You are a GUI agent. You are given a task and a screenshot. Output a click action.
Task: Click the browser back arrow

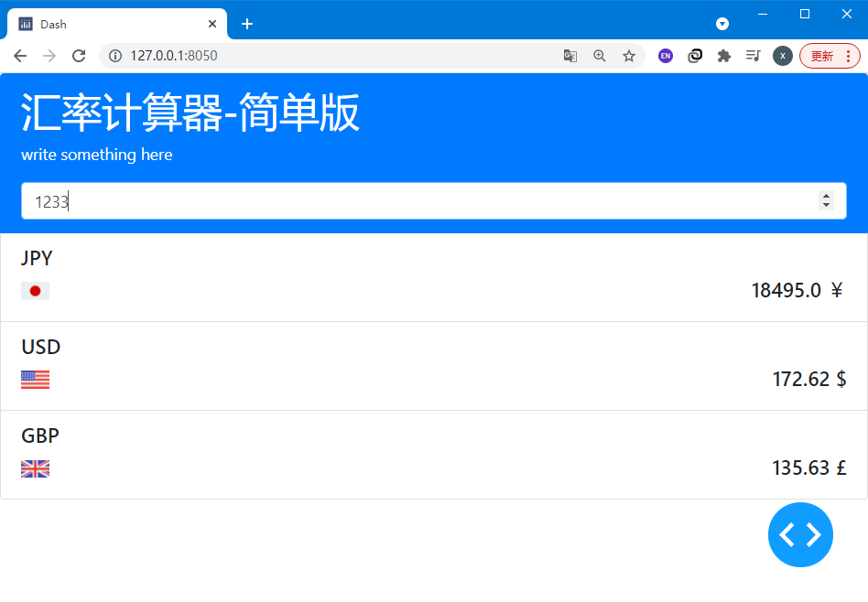[20, 55]
